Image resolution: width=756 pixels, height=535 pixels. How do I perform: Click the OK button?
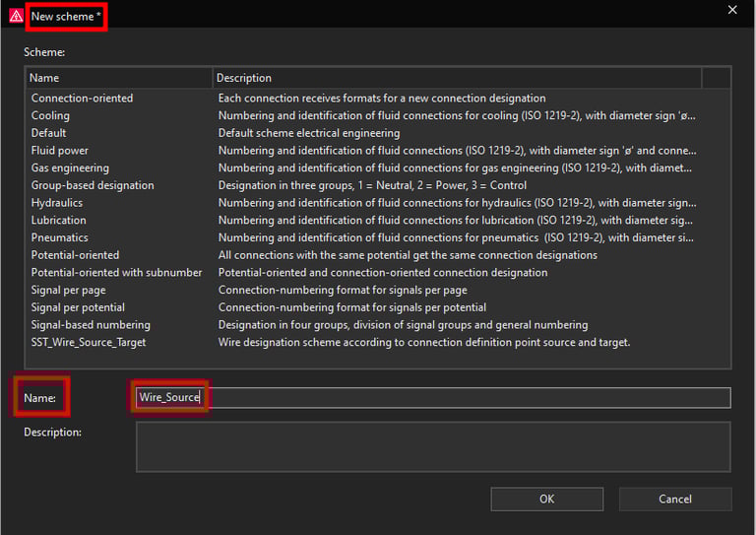tap(546, 499)
